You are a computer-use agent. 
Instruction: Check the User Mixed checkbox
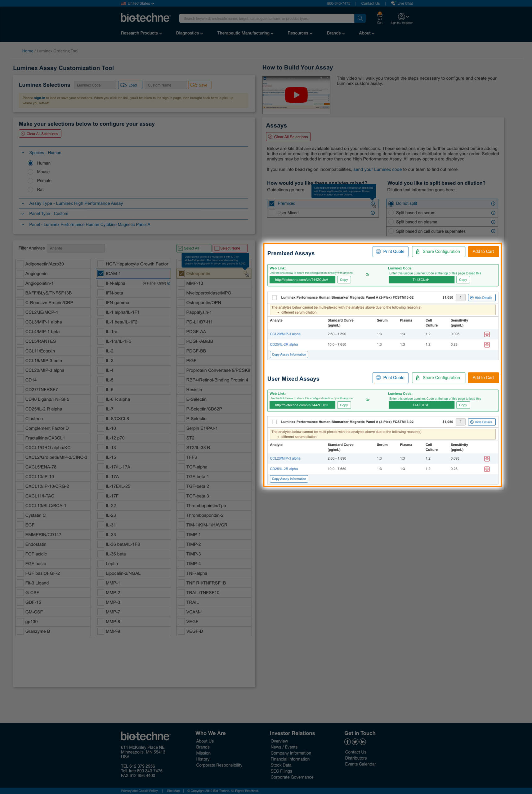[x=272, y=213]
